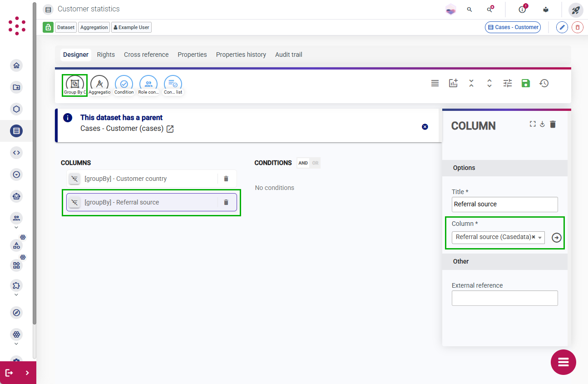Delete column via COLUMN panel trash icon

[553, 124]
